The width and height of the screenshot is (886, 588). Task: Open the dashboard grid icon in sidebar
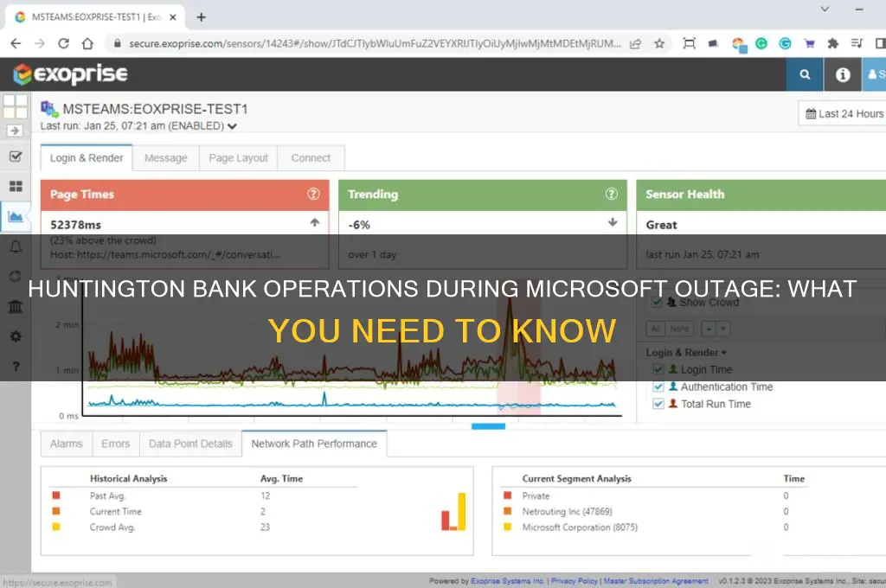point(16,187)
